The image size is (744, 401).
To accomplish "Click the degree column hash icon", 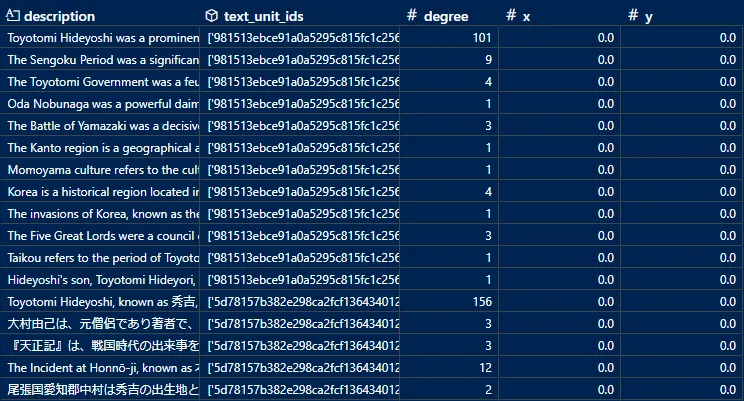I will coord(411,15).
